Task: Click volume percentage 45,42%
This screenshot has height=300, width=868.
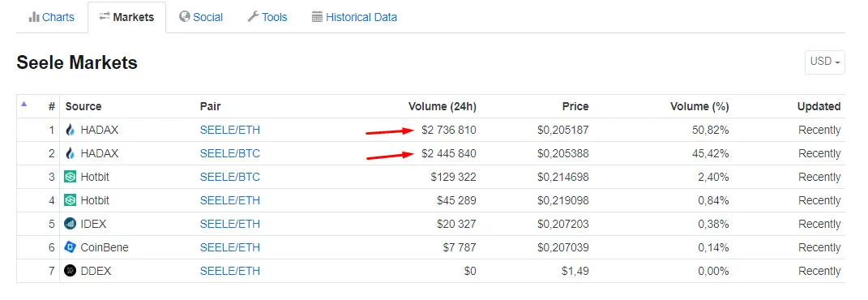Action: (711, 154)
